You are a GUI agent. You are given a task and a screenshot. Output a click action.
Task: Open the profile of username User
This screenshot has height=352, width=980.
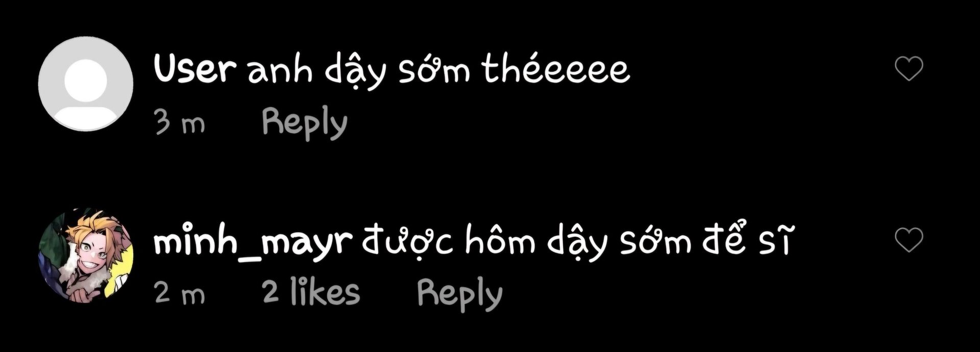coord(195,69)
